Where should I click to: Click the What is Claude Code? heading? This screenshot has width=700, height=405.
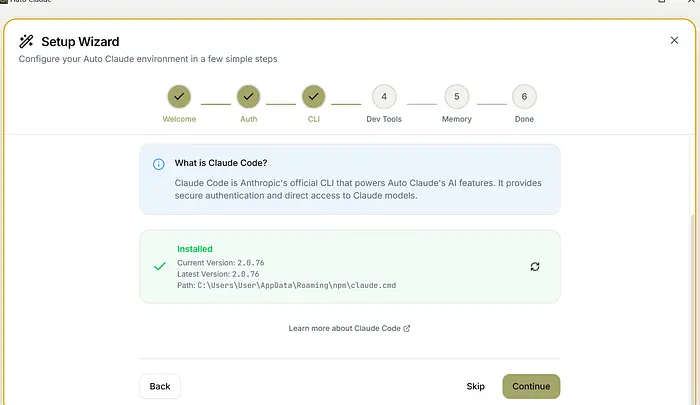221,163
